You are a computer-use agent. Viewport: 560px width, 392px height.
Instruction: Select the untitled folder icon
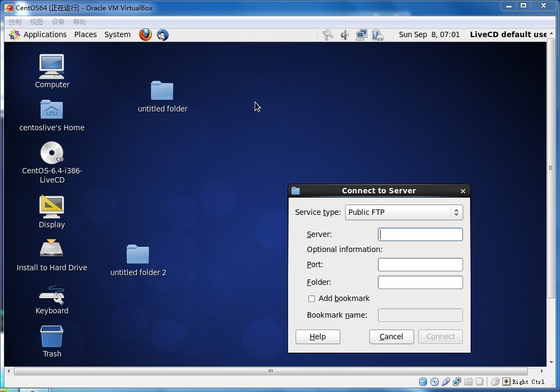tap(162, 90)
